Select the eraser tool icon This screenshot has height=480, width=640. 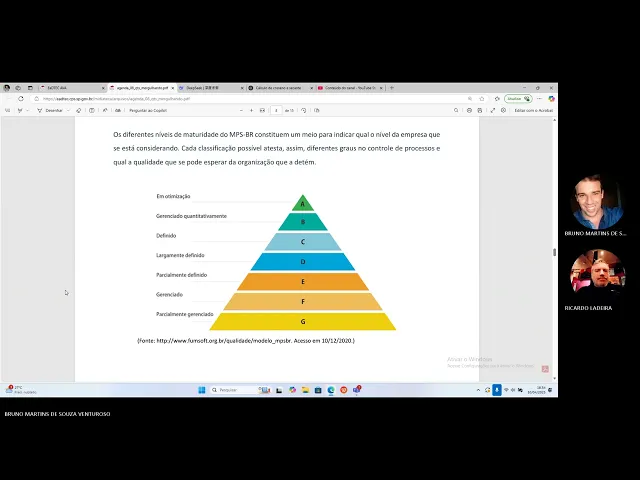tap(79, 111)
